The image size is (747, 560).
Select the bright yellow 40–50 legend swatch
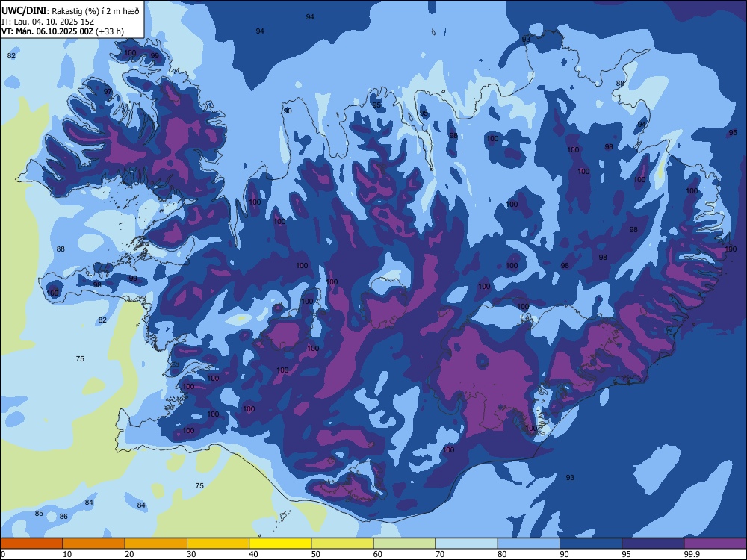(280, 544)
